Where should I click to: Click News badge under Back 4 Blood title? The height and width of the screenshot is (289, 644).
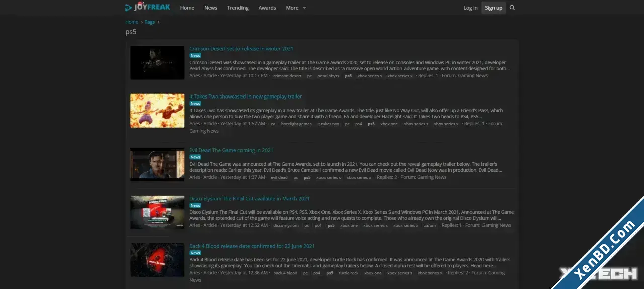[x=195, y=253]
